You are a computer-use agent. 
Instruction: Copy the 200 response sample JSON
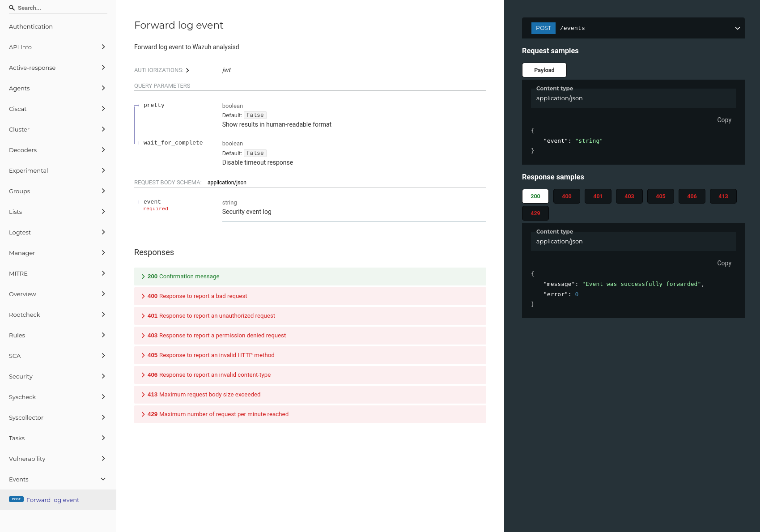point(724,263)
